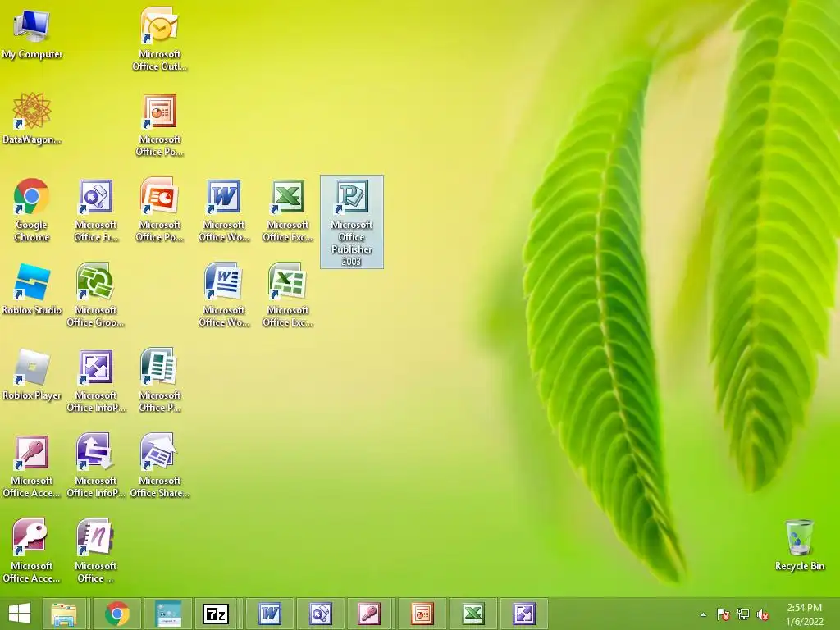Image resolution: width=840 pixels, height=630 pixels.
Task: Launch Access from the taskbar key icon
Action: [372, 614]
